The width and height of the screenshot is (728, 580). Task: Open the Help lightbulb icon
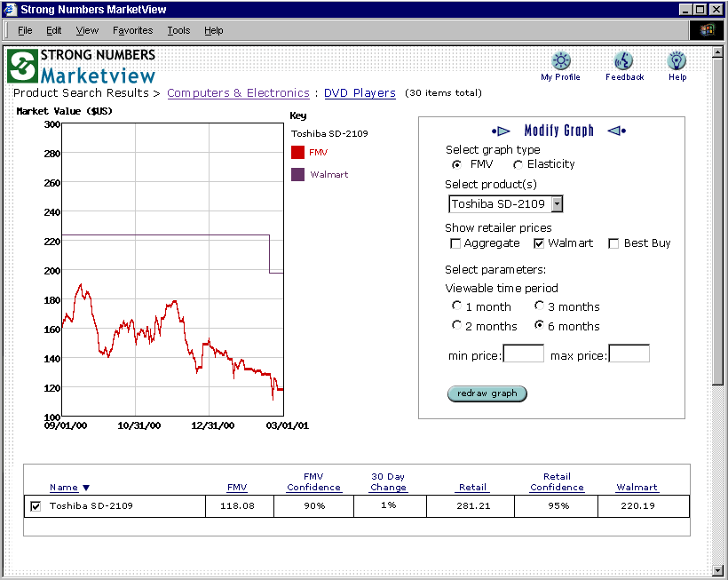tap(677, 61)
